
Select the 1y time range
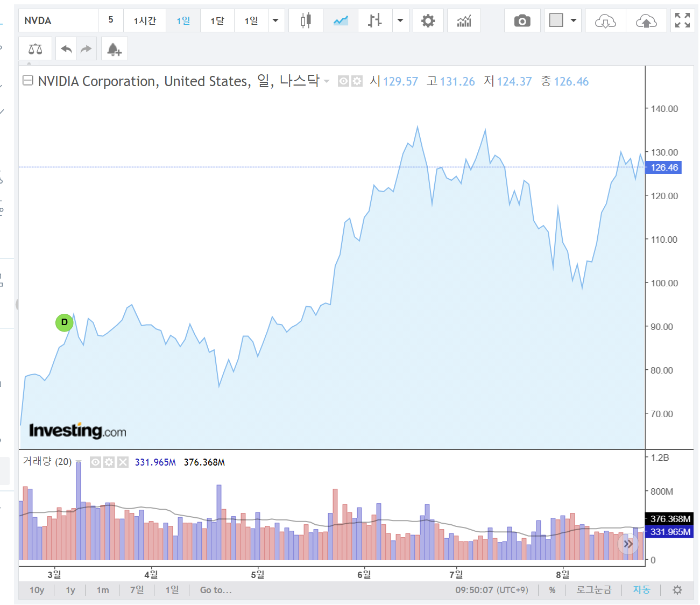(70, 590)
